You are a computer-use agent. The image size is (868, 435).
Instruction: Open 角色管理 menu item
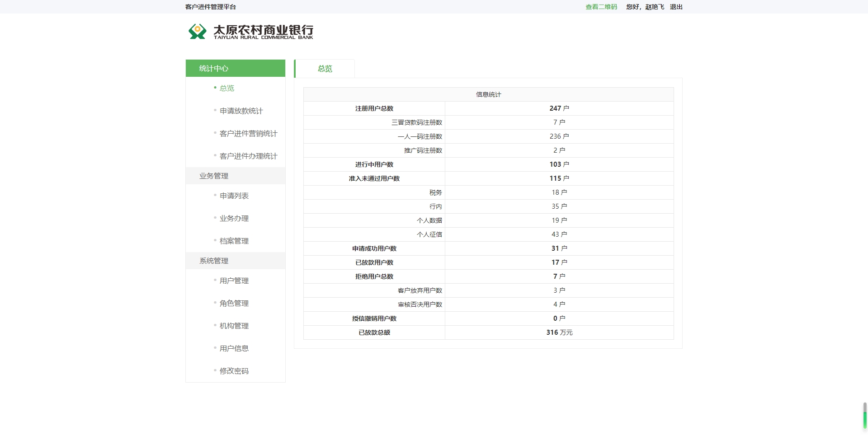[234, 303]
